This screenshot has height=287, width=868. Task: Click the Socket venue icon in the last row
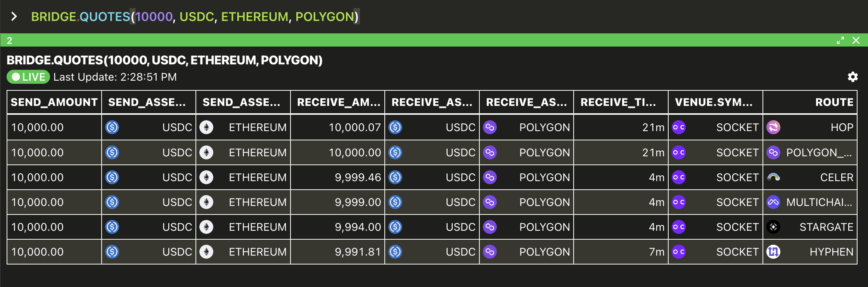click(679, 252)
